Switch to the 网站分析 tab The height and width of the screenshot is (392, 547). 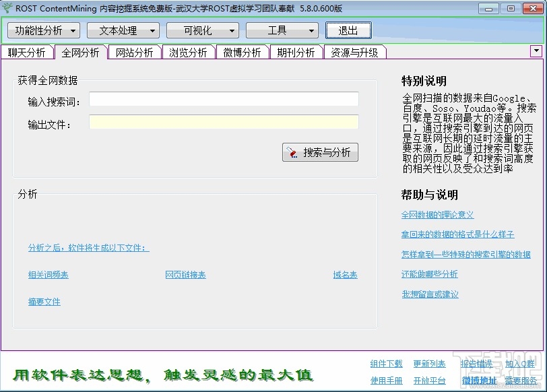click(134, 51)
